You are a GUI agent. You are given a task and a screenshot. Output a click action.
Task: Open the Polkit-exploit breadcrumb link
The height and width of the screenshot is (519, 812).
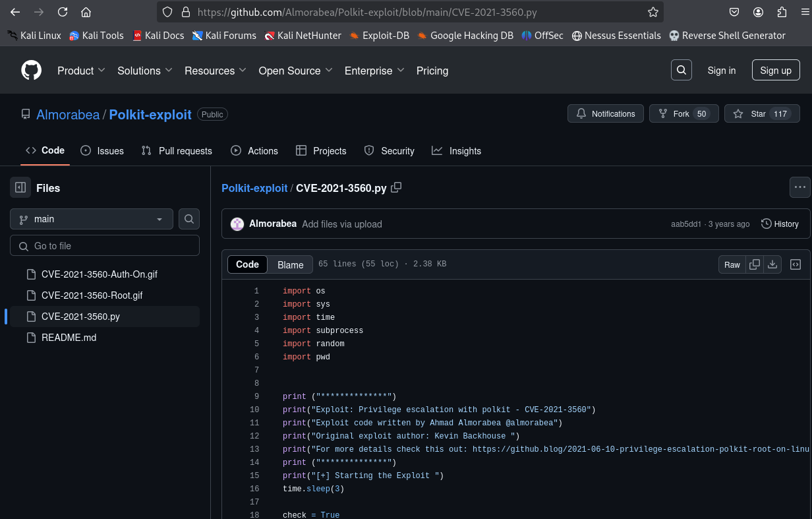pos(254,188)
